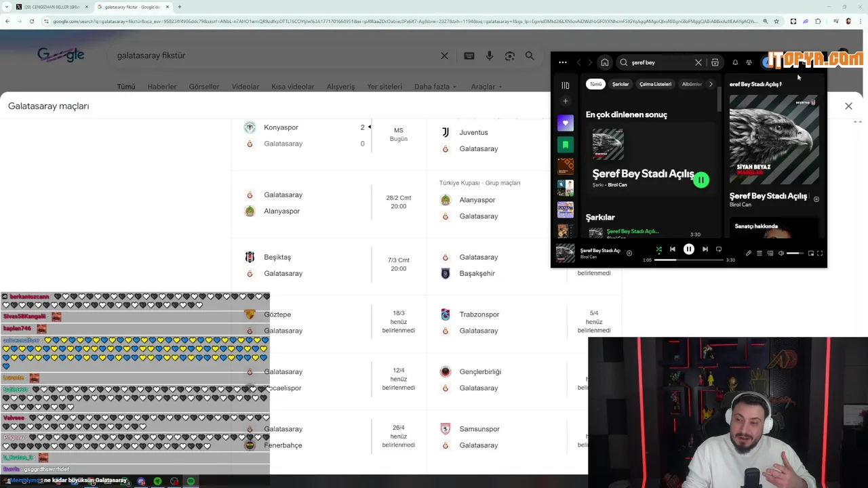868x488 pixels.
Task: Add song to library in Now Playing panel
Action: click(816, 199)
